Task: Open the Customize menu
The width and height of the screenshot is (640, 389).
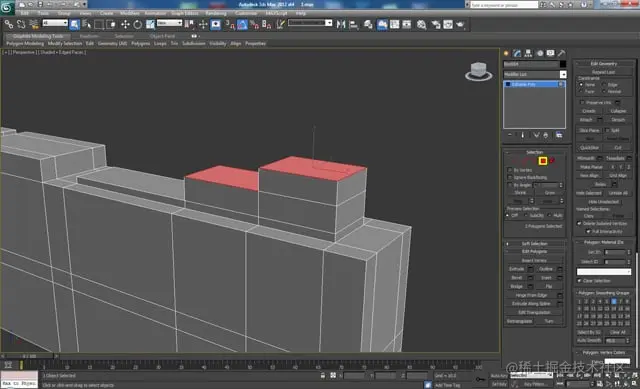Action: 246,13
